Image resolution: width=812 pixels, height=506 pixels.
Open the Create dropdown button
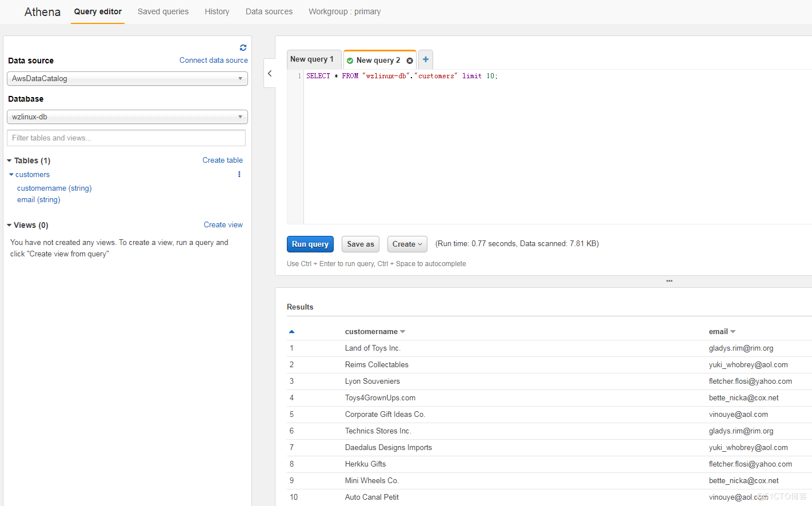tap(407, 244)
